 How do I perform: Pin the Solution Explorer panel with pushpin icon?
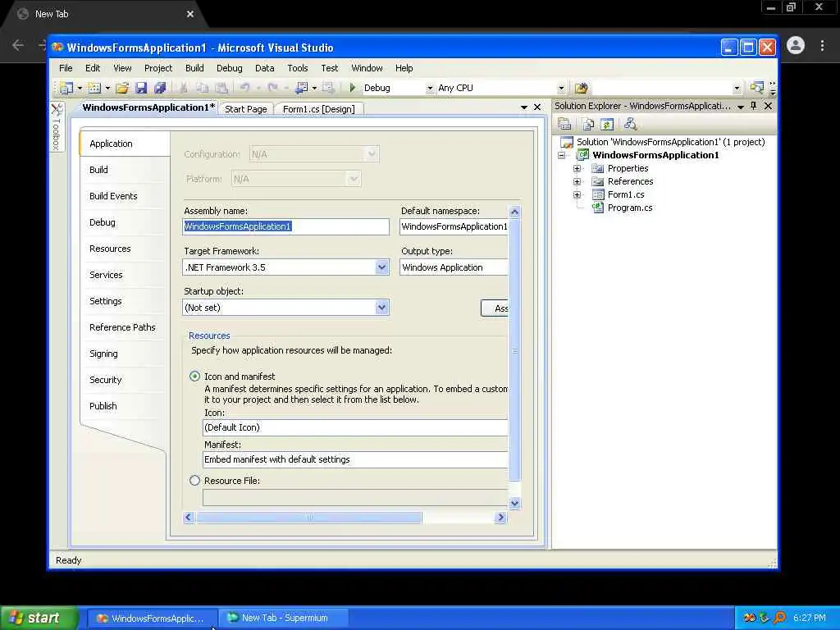pyautogui.click(x=753, y=106)
